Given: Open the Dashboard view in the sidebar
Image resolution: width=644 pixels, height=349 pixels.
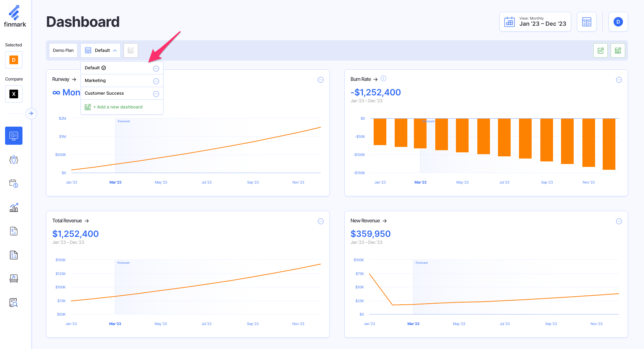Looking at the screenshot, I should [13, 136].
